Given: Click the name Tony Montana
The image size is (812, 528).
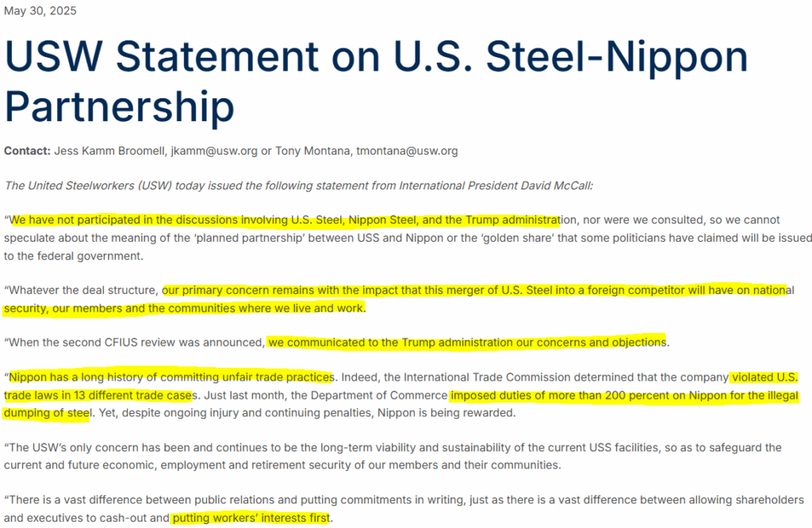Looking at the screenshot, I should 312,151.
